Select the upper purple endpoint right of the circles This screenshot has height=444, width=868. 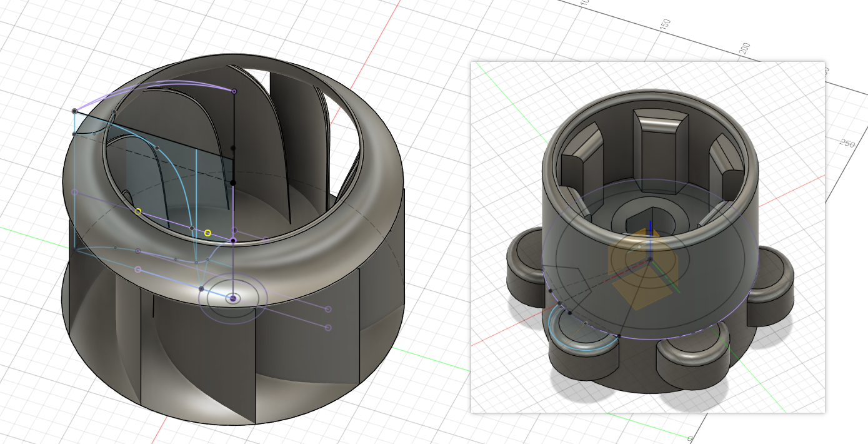328,309
